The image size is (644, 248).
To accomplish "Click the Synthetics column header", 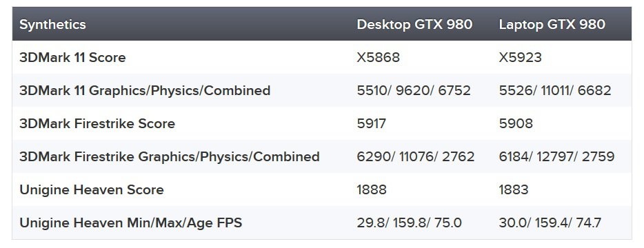I will (x=52, y=24).
